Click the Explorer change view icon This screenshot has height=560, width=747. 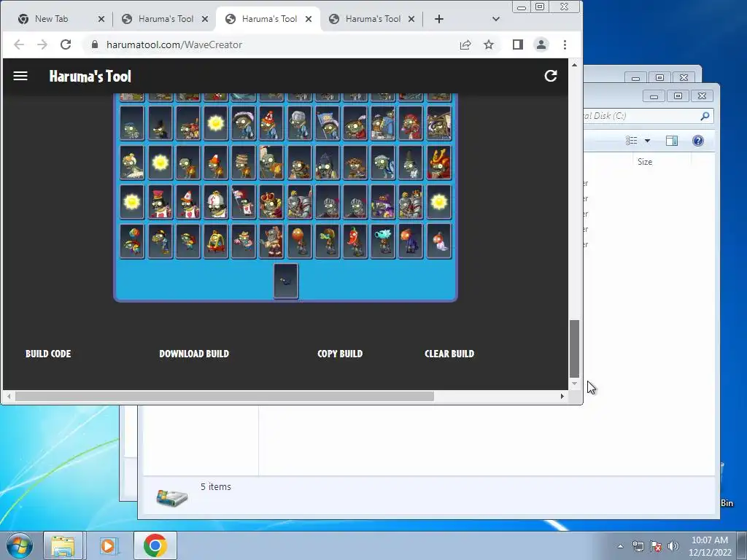(632, 141)
